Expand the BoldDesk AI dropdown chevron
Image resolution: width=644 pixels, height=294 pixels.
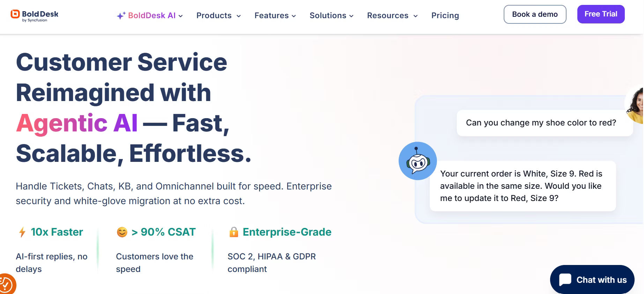181,16
